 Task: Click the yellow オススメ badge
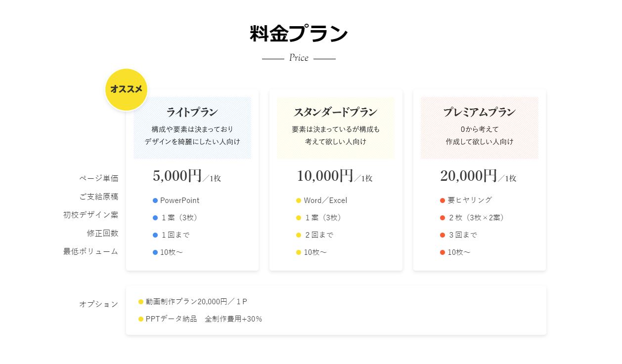(x=126, y=89)
